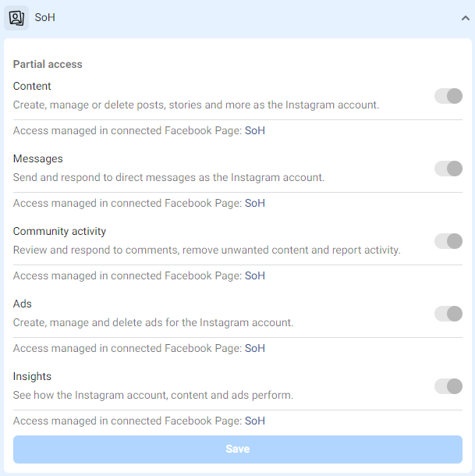Image resolution: width=475 pixels, height=476 pixels.
Task: Open the SoH page link under Messages
Action: 255,203
